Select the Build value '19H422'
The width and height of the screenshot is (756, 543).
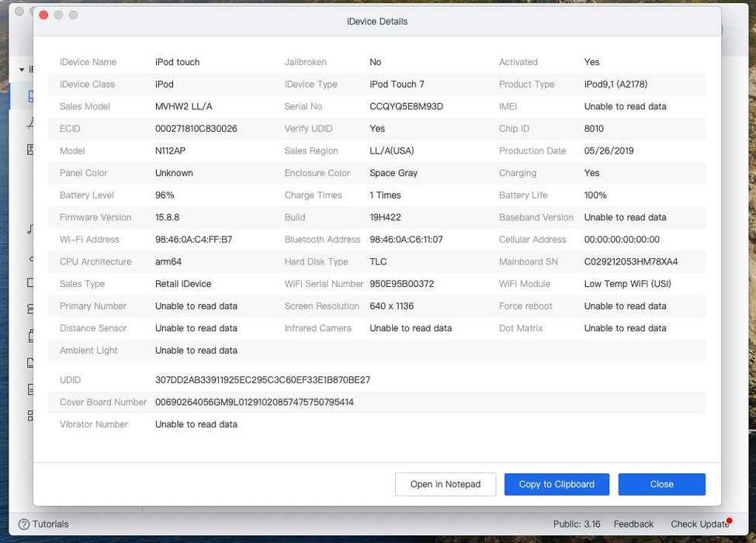(x=385, y=217)
